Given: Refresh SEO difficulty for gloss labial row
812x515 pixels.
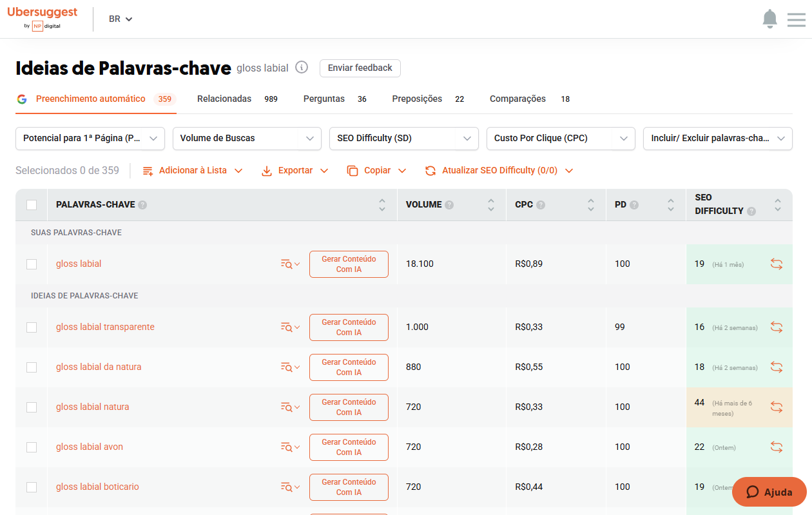Looking at the screenshot, I should click(777, 264).
